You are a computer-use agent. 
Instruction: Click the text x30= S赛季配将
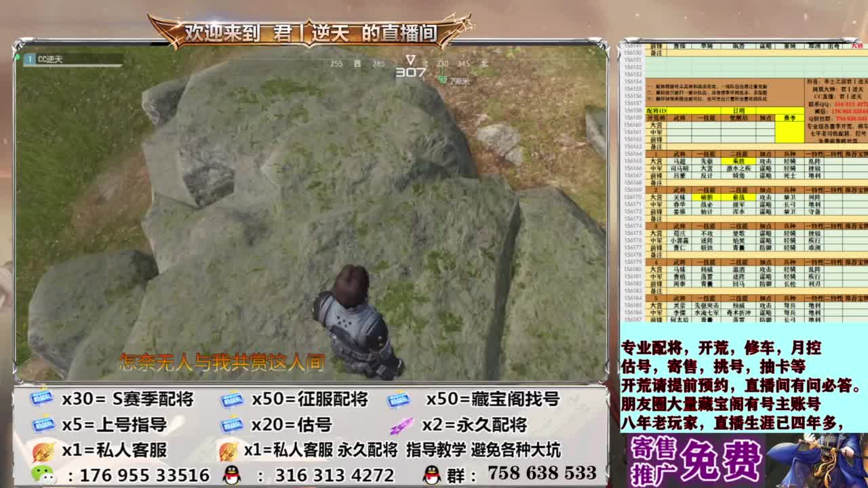pyautogui.click(x=127, y=399)
